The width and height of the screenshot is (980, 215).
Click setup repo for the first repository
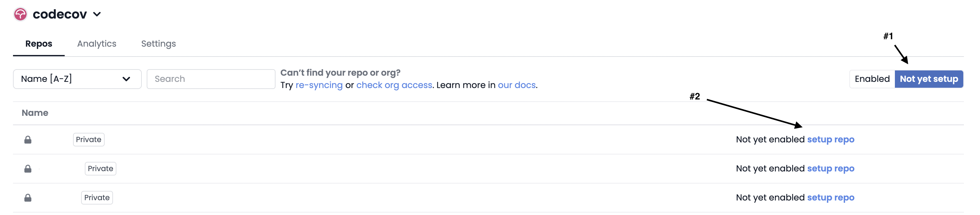pos(830,139)
